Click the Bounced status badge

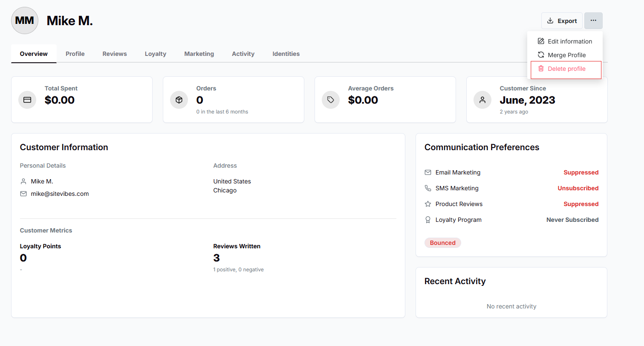442,243
